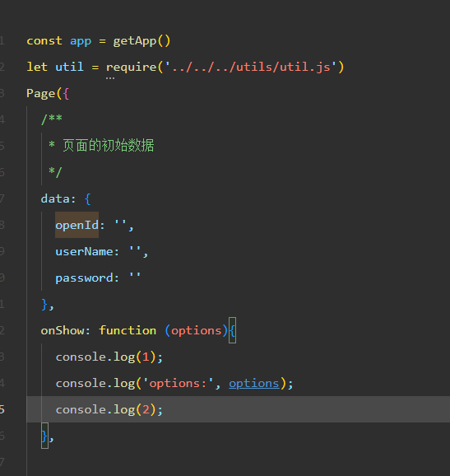Click the Chinese comment 页面的初始数据
This screenshot has height=476, width=450.
click(x=109, y=146)
